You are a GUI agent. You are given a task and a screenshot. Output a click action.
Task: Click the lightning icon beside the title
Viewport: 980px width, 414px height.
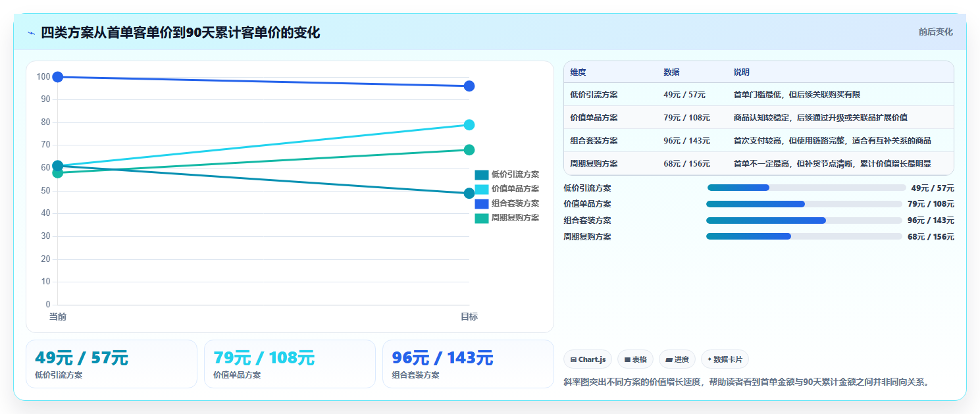(x=32, y=33)
